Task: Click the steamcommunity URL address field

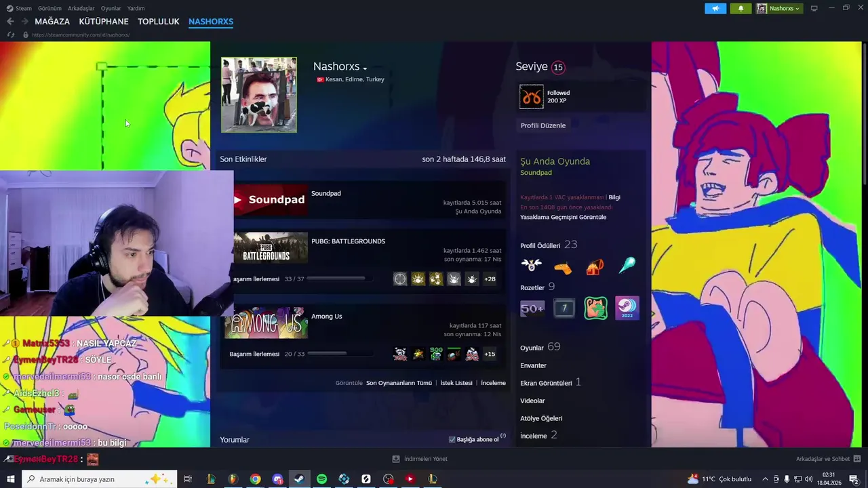Action: click(80, 35)
